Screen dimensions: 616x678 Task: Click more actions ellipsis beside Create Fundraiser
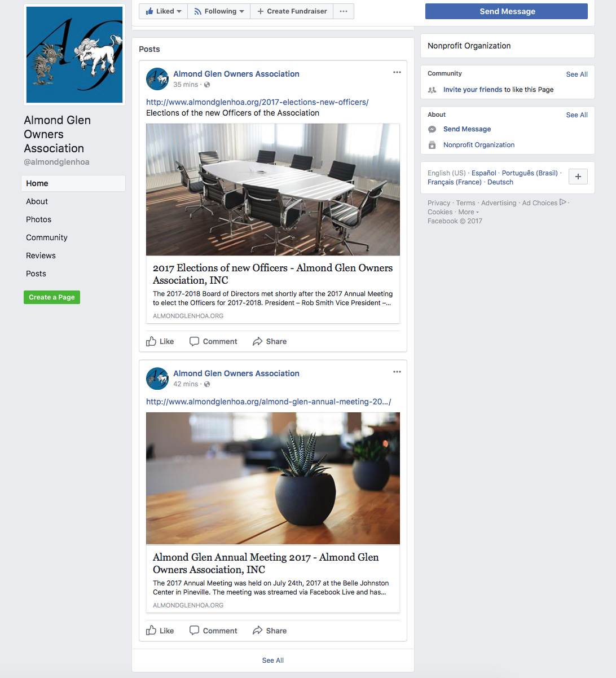(344, 11)
